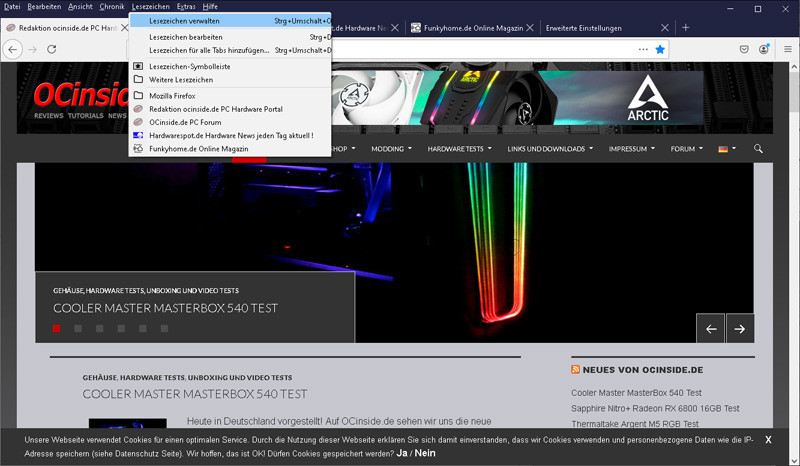This screenshot has width=800, height=466.
Task: Open the hamburger application menu
Action: click(x=788, y=50)
